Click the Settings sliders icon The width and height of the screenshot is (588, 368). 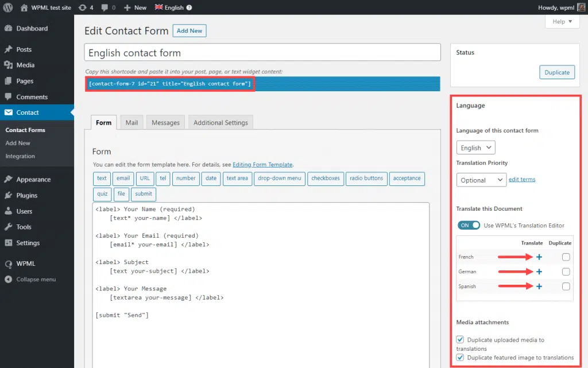8,243
